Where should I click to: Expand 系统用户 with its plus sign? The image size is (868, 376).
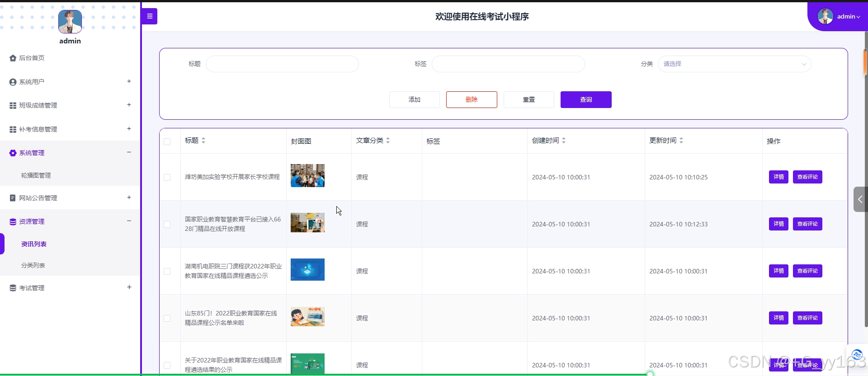tap(129, 81)
